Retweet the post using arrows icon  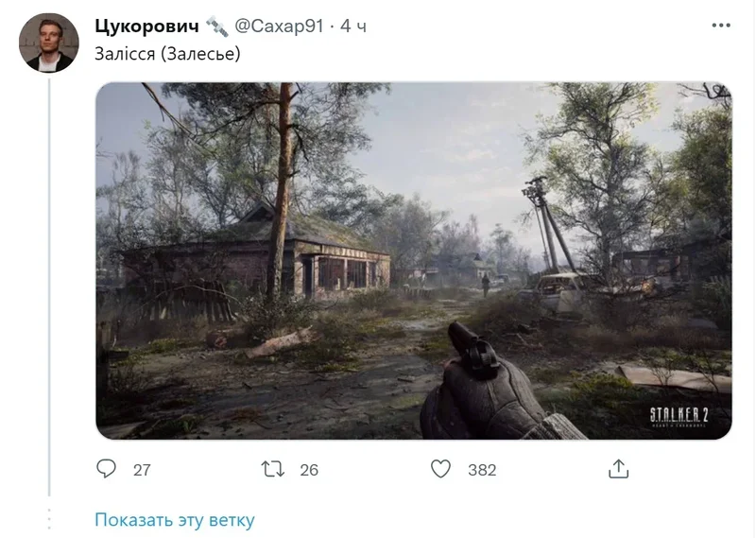pos(272,469)
